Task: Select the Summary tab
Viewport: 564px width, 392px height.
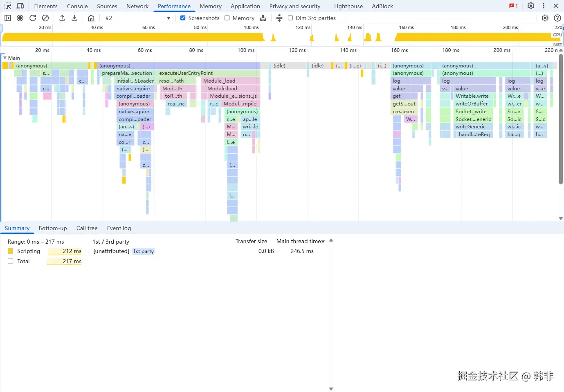Action: [x=17, y=228]
